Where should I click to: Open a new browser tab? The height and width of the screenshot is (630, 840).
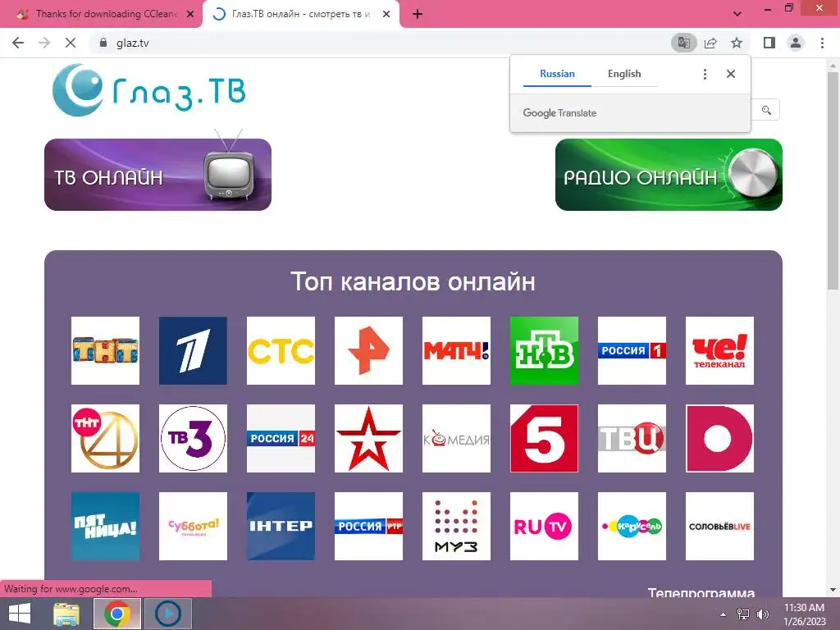[418, 15]
